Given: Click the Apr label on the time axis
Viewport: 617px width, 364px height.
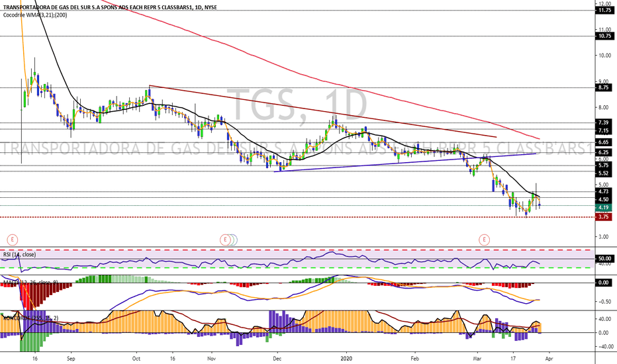Looking at the screenshot, I should pos(549,359).
